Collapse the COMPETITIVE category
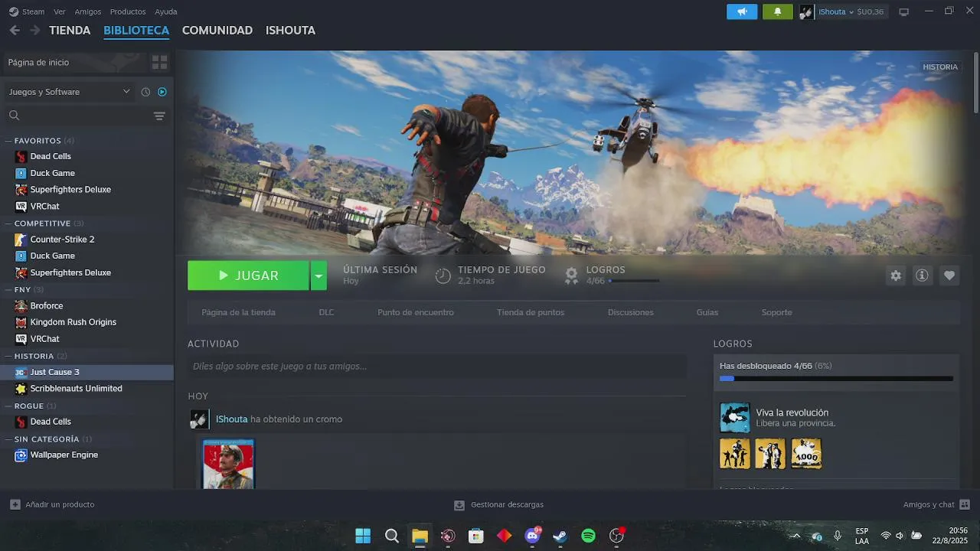This screenshot has width=980, height=551. (8, 223)
